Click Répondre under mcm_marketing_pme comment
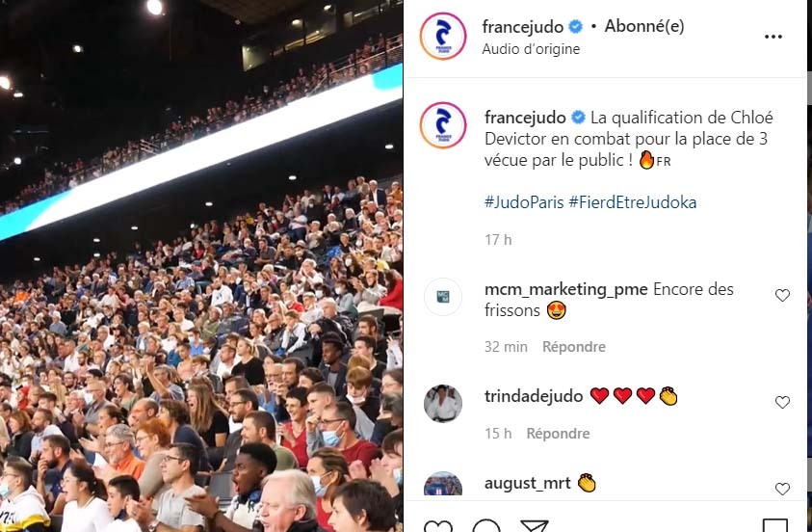The width and height of the screenshot is (812, 532). [574, 347]
